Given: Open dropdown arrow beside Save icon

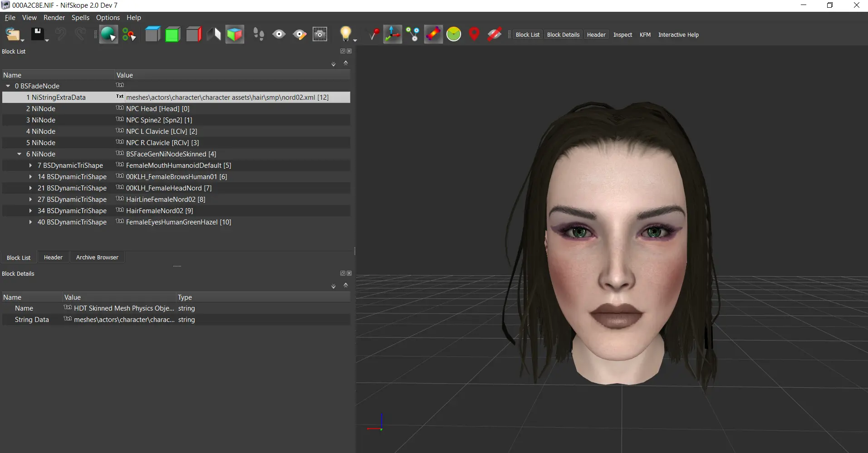Looking at the screenshot, I should pos(47,40).
